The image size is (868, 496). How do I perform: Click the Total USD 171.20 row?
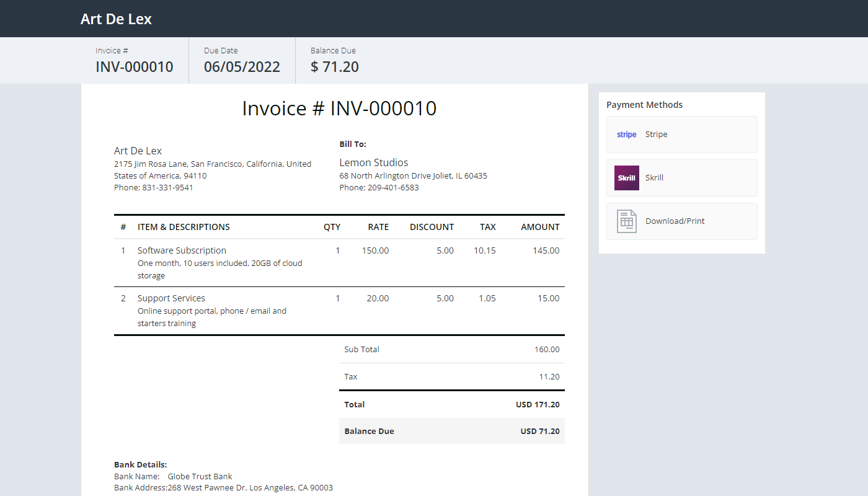click(451, 404)
